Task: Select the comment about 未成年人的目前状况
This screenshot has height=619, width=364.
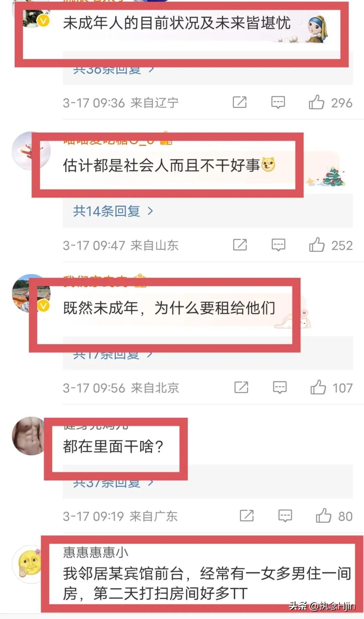Action: click(x=177, y=23)
